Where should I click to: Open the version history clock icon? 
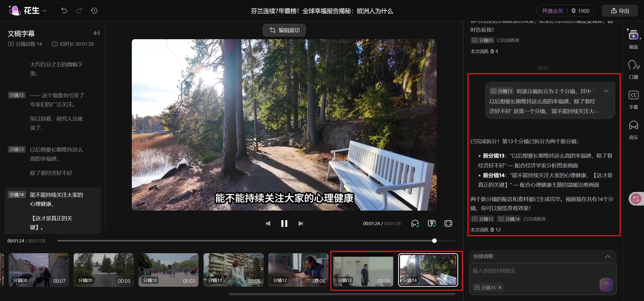(94, 11)
